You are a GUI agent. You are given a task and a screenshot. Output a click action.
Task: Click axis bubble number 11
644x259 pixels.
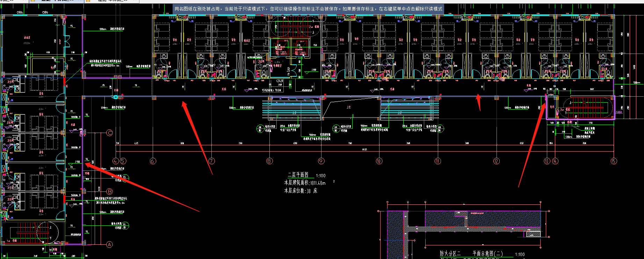[x=438, y=161]
